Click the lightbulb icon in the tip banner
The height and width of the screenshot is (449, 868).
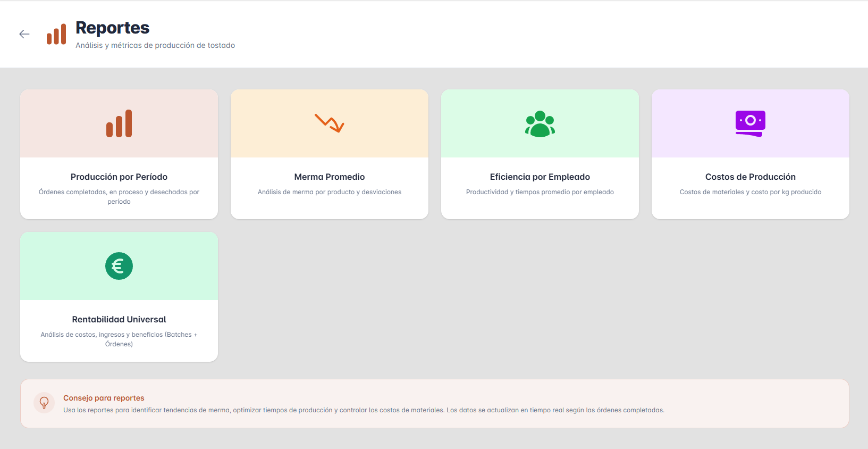[x=44, y=403]
